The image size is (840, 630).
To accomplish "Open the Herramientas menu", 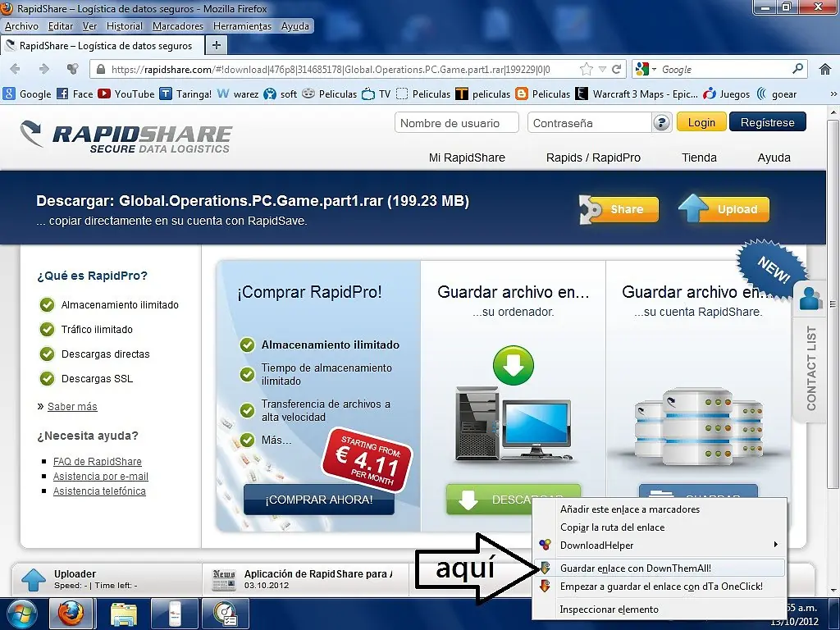I will click(242, 26).
